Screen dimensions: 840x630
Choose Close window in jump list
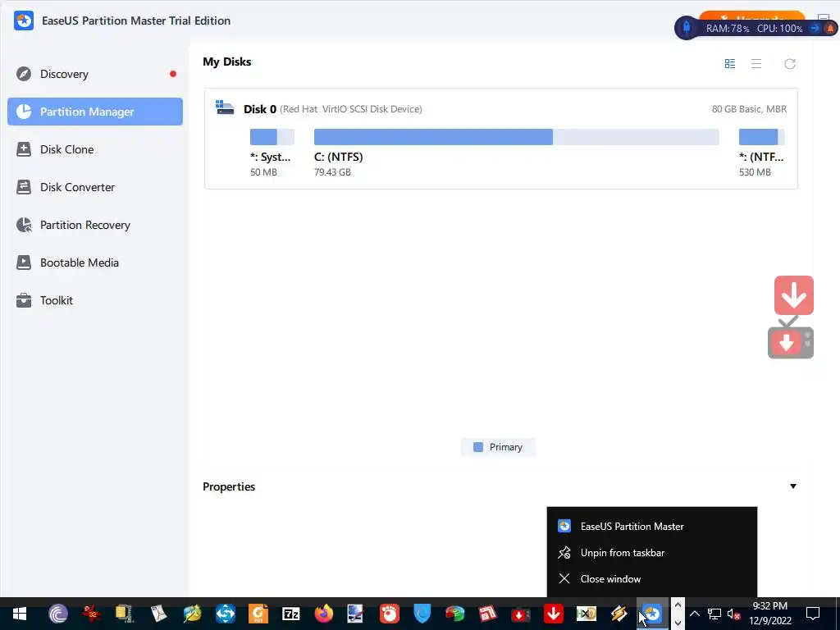[652, 578]
